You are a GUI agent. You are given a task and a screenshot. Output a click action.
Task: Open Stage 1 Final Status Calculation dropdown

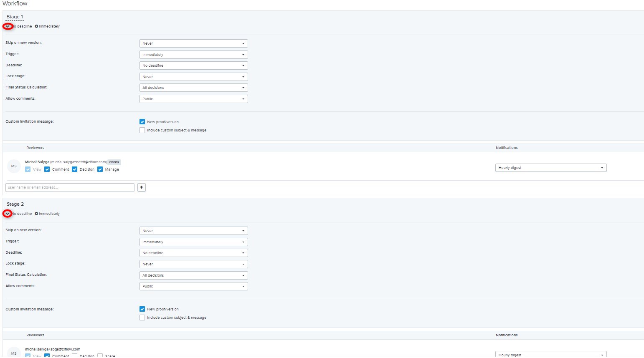click(193, 88)
